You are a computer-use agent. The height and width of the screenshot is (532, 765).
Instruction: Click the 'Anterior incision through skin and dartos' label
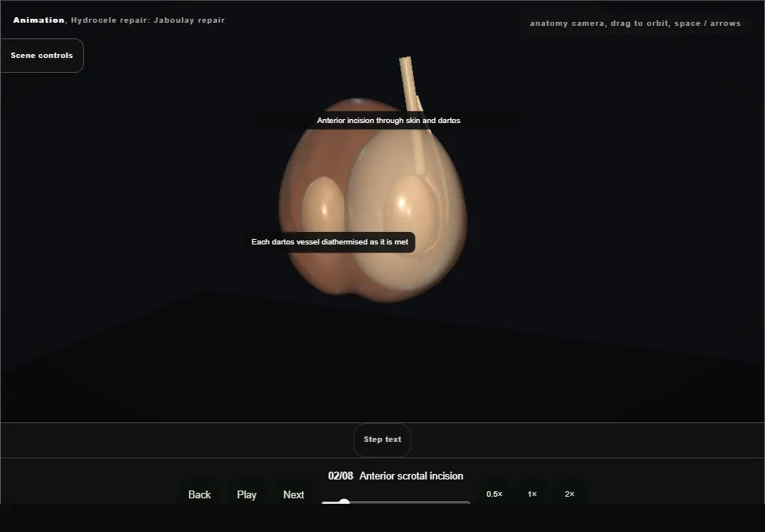pos(388,121)
